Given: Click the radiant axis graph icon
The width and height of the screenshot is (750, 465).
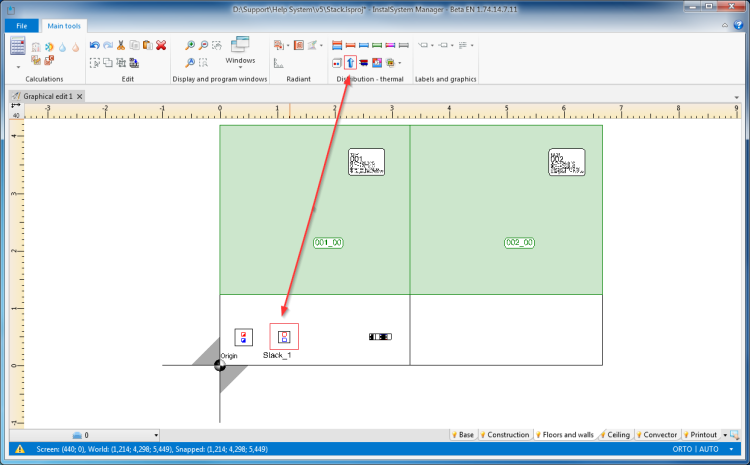Looking at the screenshot, I should coord(279,63).
